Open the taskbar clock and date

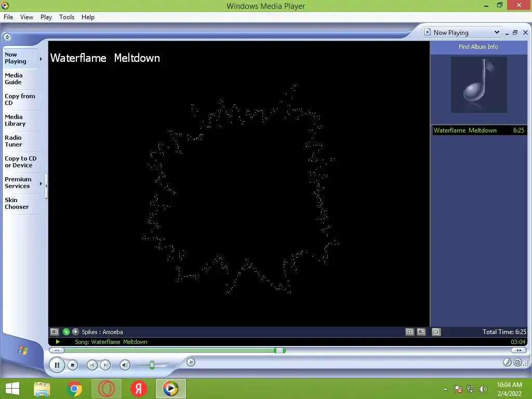(x=509, y=389)
